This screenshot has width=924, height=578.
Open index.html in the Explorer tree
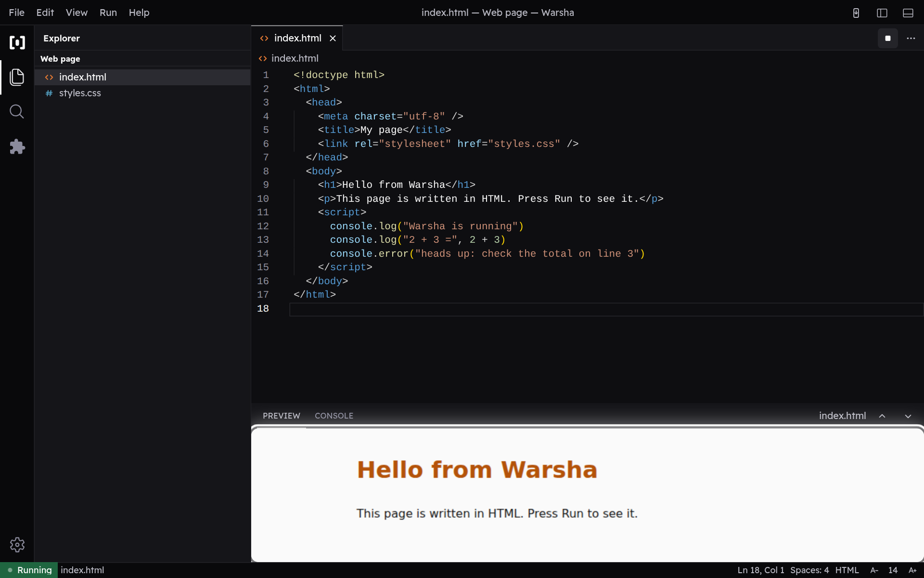pos(142,77)
